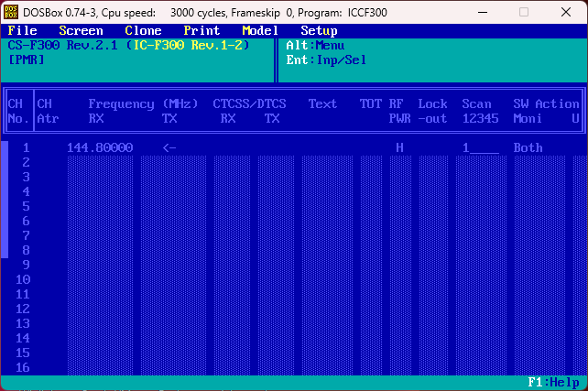
Task: Click the Lock-out column header
Action: point(432,111)
